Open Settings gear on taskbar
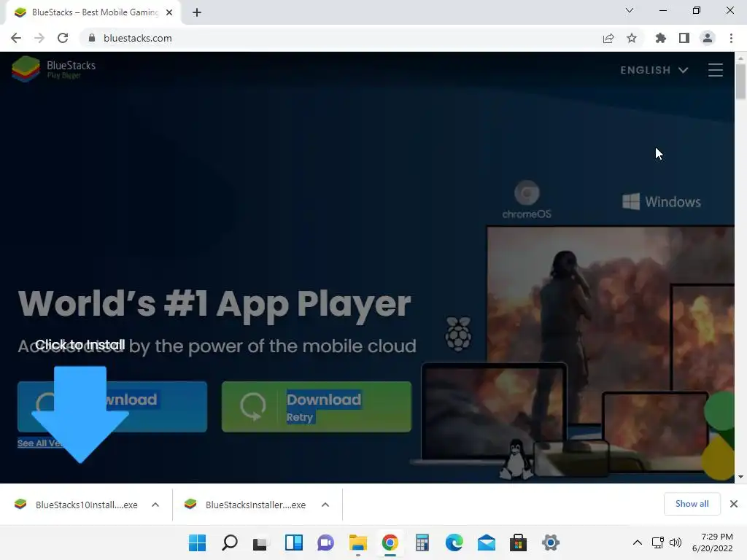The image size is (747, 560). click(550, 542)
